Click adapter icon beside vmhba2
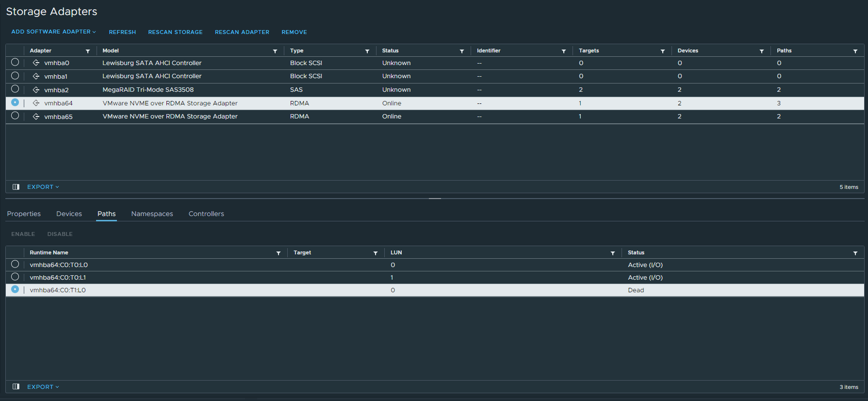This screenshot has height=401, width=868. coord(36,90)
